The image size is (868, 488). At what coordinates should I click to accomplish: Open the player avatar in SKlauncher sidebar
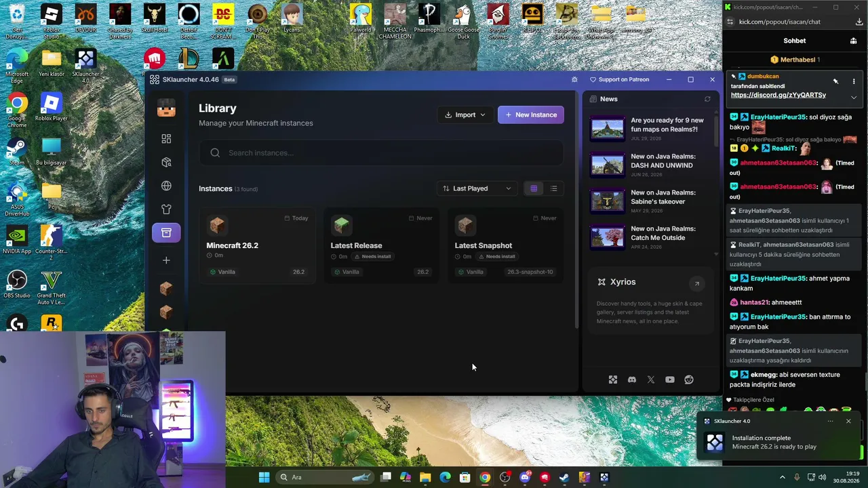(x=166, y=108)
